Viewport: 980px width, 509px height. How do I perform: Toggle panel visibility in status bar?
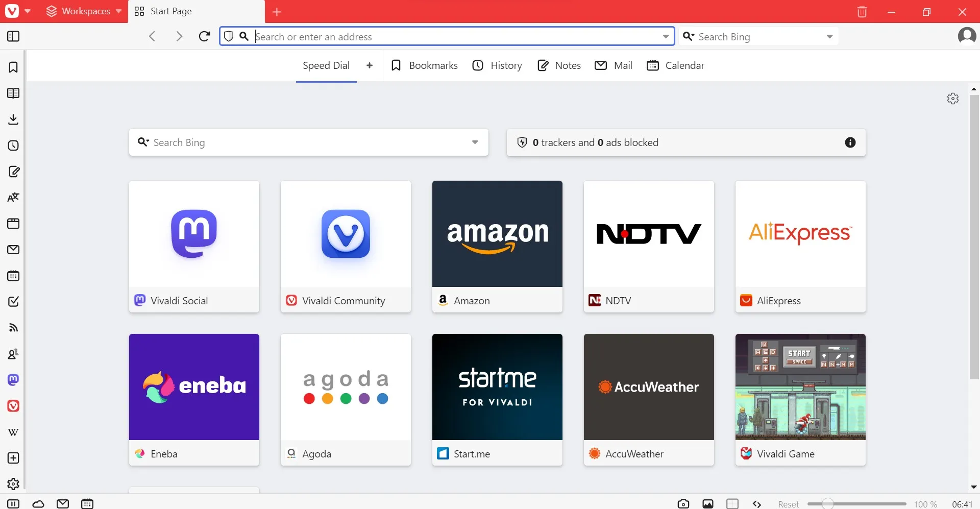point(13,504)
